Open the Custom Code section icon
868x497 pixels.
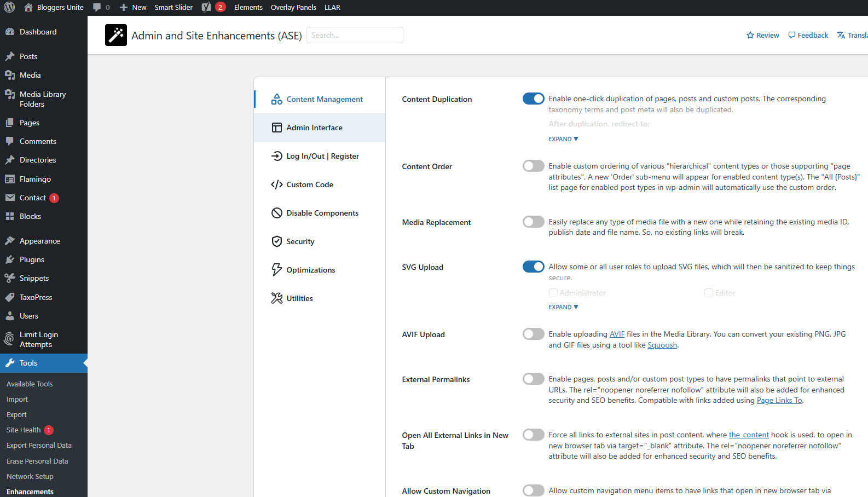pyautogui.click(x=277, y=184)
